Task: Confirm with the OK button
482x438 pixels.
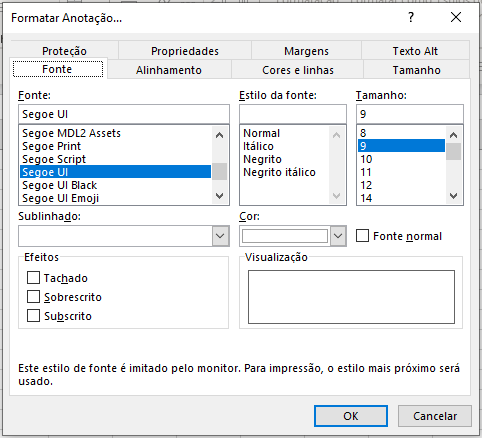Action: (351, 416)
